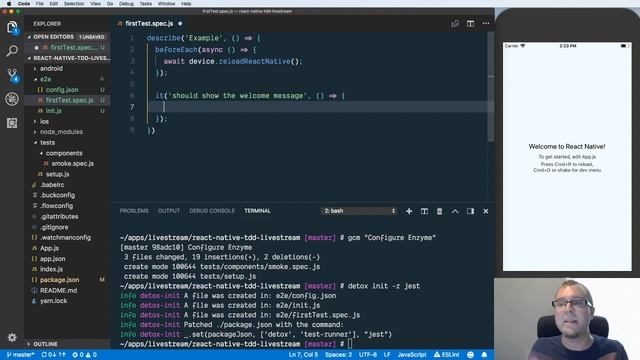
Task: Split the terminal panel
Action: (x=424, y=211)
